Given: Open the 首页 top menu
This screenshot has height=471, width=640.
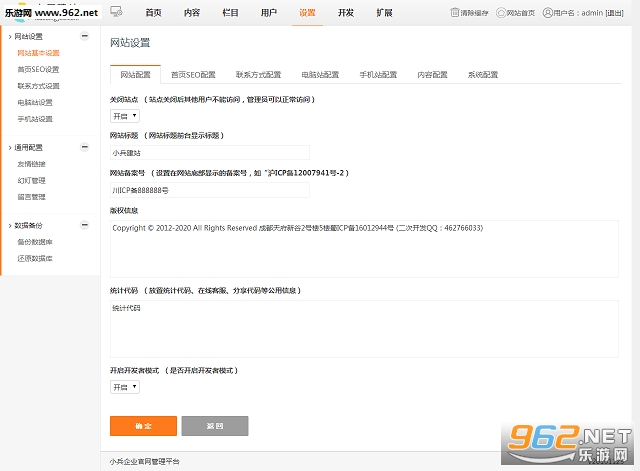Looking at the screenshot, I should (x=153, y=13).
